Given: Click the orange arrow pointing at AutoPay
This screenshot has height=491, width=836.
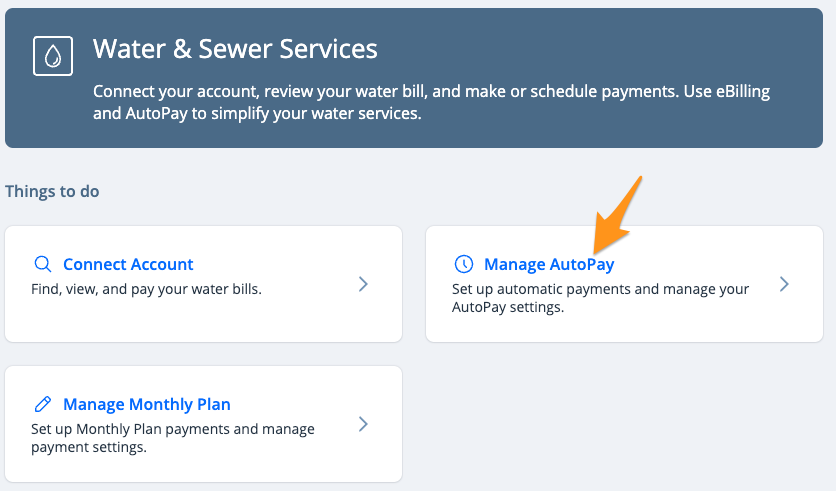Looking at the screenshot, I should click(617, 215).
